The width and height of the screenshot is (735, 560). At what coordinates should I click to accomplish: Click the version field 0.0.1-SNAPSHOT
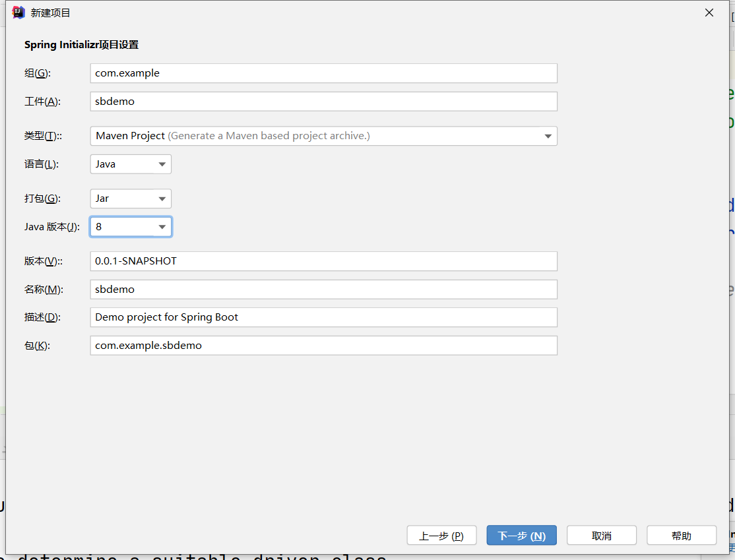pos(323,261)
